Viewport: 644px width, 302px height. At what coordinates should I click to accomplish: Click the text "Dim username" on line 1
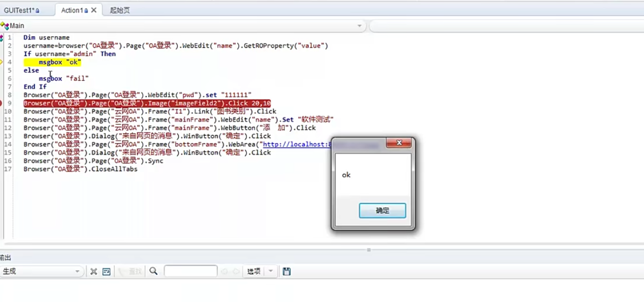click(46, 37)
